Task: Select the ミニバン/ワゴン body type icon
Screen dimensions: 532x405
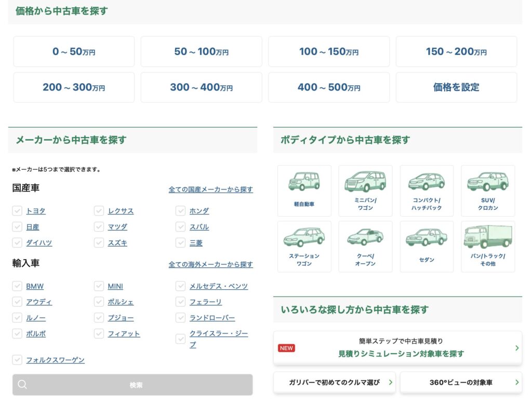Action: (x=365, y=190)
